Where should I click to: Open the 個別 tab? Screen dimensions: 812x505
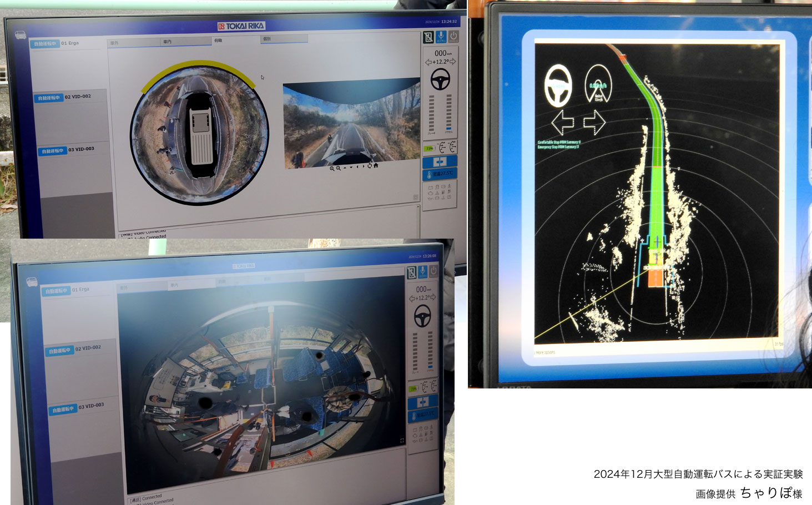284,39
